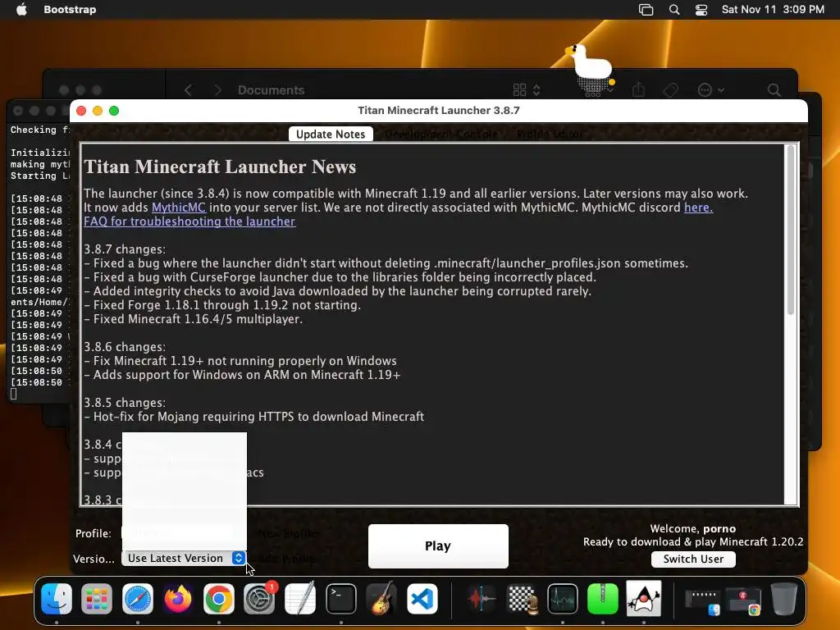
Task: Click 'Checking' line in the Terminal window
Action: (39, 130)
